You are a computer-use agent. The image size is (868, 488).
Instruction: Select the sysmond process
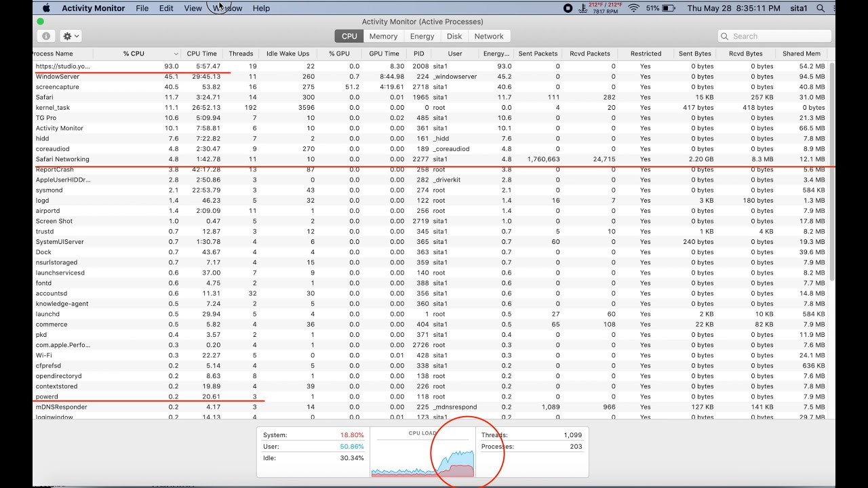(430, 190)
